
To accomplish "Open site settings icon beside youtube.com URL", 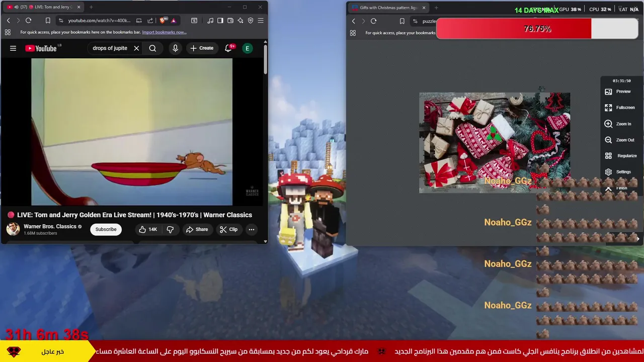I will click(61, 21).
